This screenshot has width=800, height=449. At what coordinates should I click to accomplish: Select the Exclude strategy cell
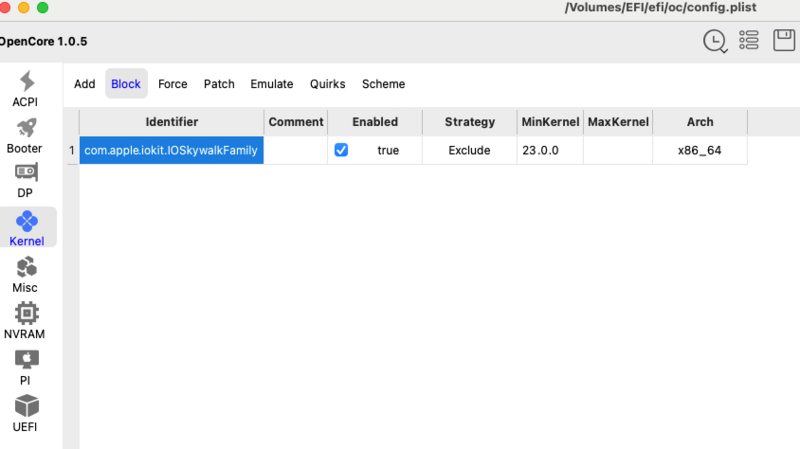[x=469, y=150]
